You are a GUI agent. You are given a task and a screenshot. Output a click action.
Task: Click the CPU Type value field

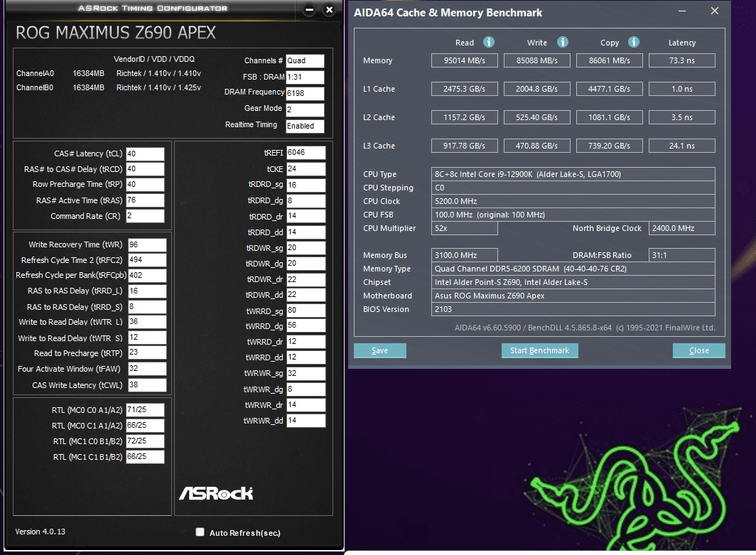click(573, 174)
